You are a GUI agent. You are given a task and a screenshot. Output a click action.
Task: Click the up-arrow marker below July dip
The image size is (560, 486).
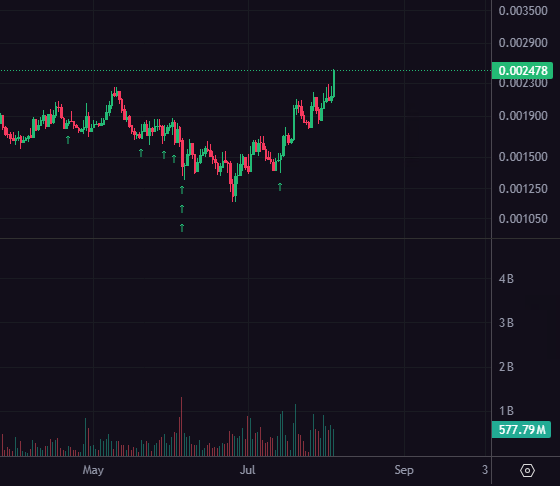tap(280, 187)
